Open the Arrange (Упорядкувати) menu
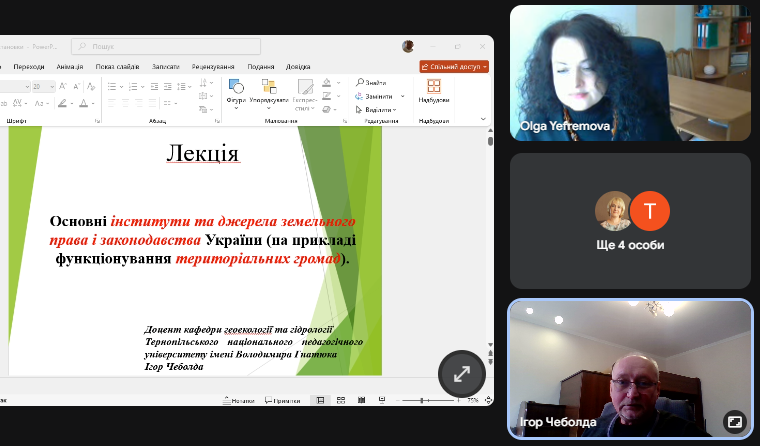 (x=269, y=94)
